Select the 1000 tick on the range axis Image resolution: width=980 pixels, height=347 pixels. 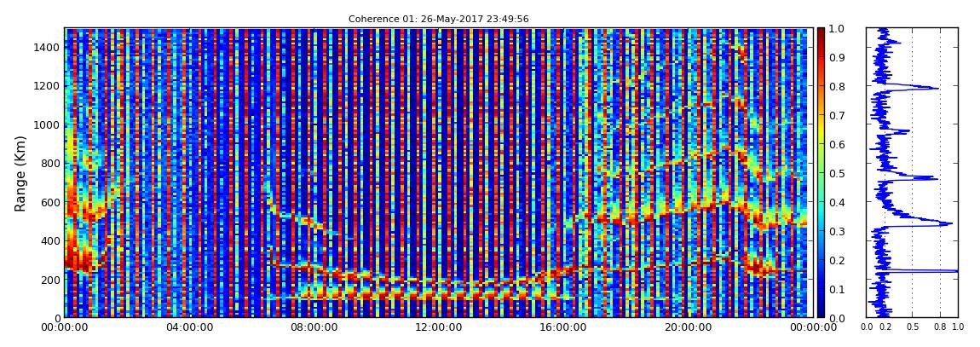pos(46,125)
